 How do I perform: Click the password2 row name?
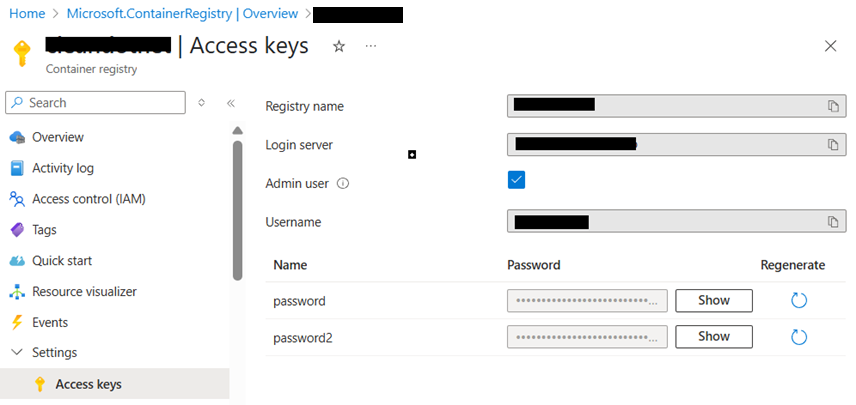tap(303, 338)
